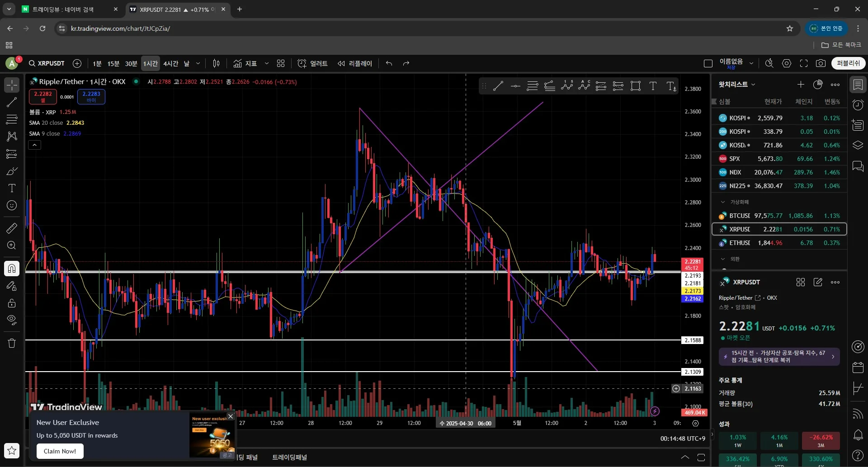
Task: Open the notifications bell in right sidebar
Action: click(x=858, y=435)
